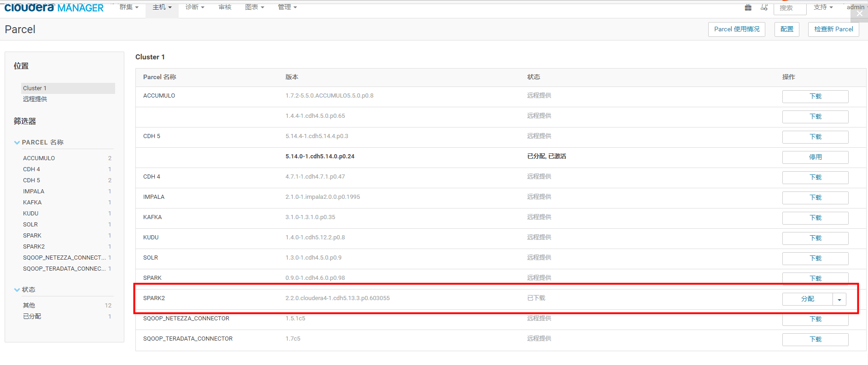Download ACCUMULO 1.7.2-5.5.0 parcel
Viewport: 868px width, 365px height.
[x=815, y=96]
